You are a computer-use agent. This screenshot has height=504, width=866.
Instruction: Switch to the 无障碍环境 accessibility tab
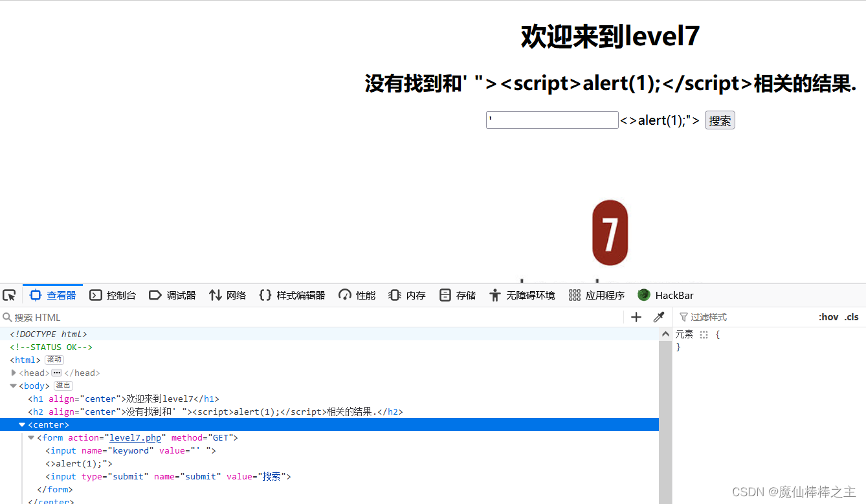click(522, 295)
